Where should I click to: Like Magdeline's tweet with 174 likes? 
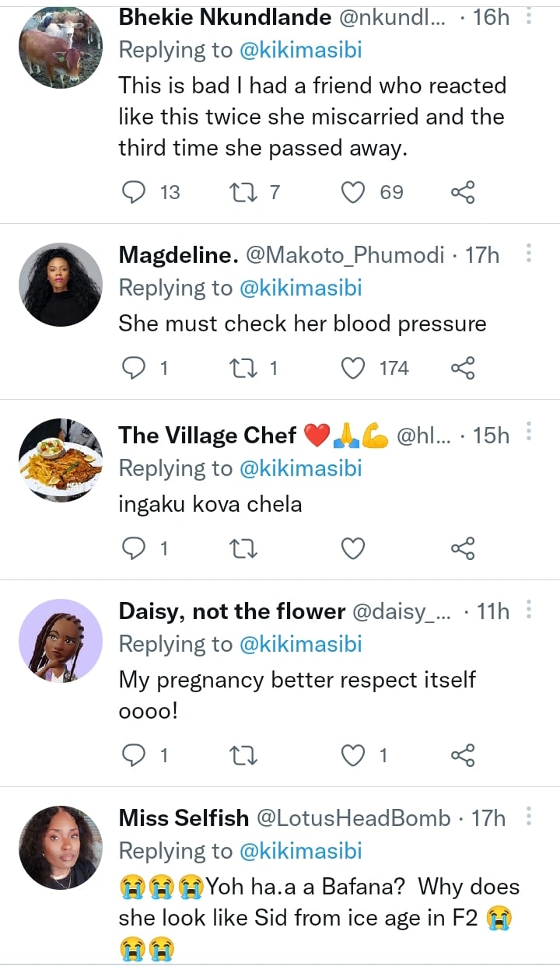coord(354,367)
